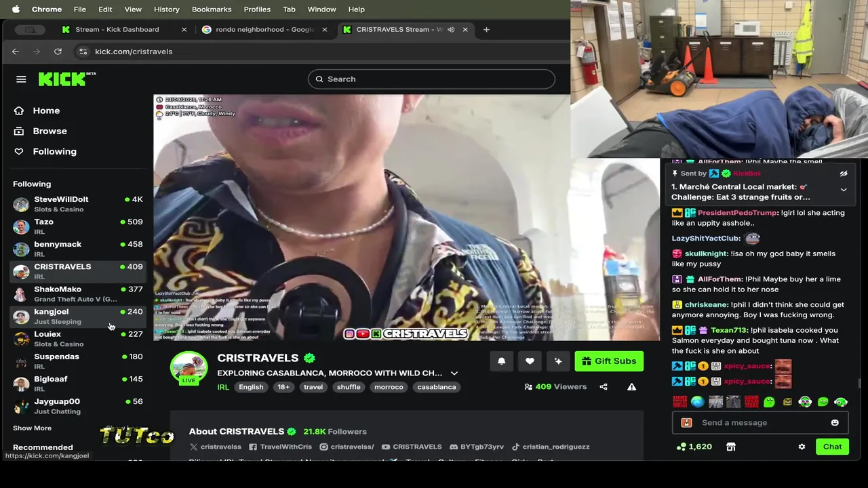Open chat settings gear icon
Image resolution: width=868 pixels, height=488 pixels.
(x=802, y=447)
